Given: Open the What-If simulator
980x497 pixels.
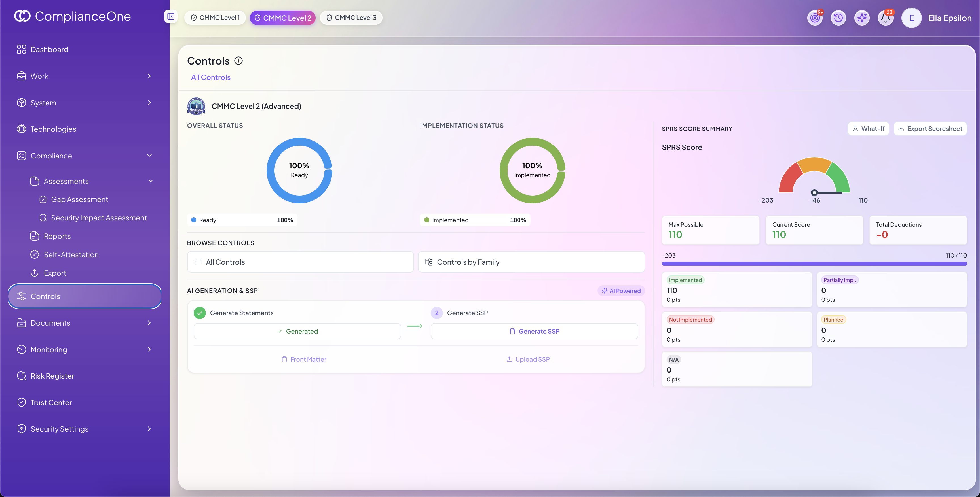Looking at the screenshot, I should click(868, 129).
